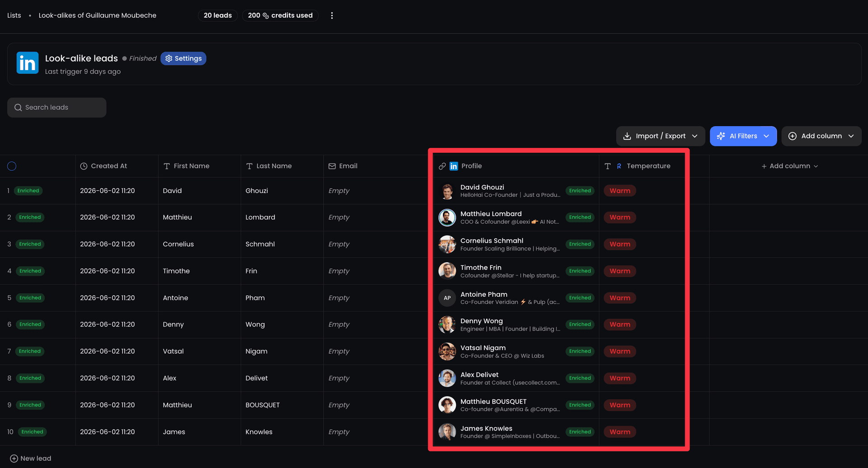Click the plus circle icon next to New lead
This screenshot has height=468, width=868.
pos(14,459)
